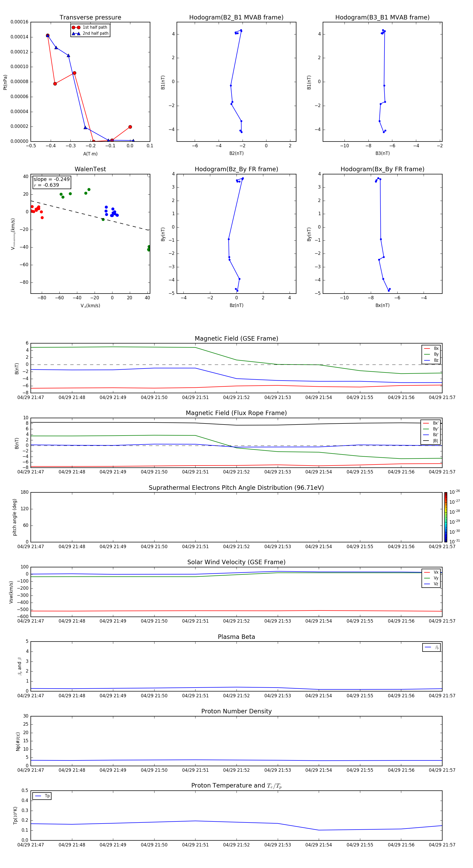Click the 'Magnetic Field (Flux Rope Frame)' title
Screen dimensions: 473x868
click(x=236, y=413)
